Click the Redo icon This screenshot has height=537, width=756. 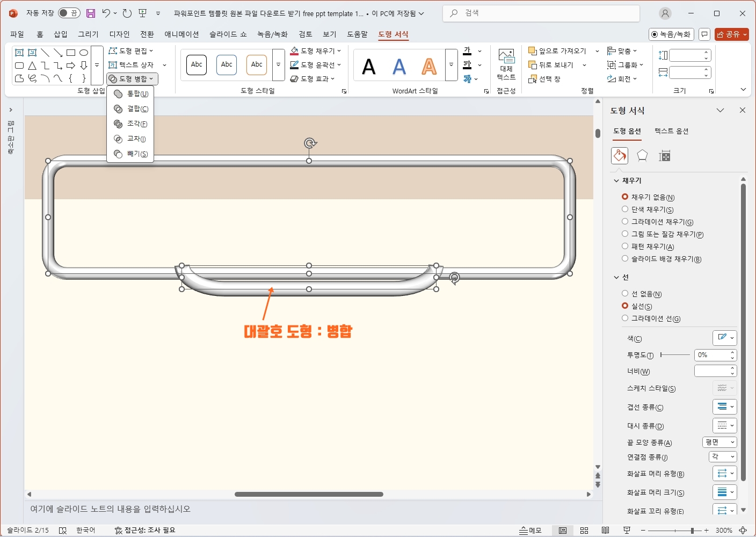127,13
